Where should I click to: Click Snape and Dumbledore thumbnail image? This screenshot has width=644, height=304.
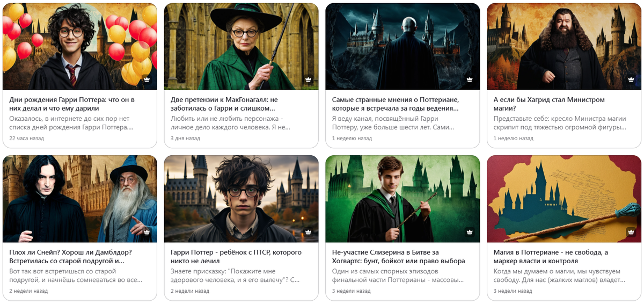coord(80,199)
